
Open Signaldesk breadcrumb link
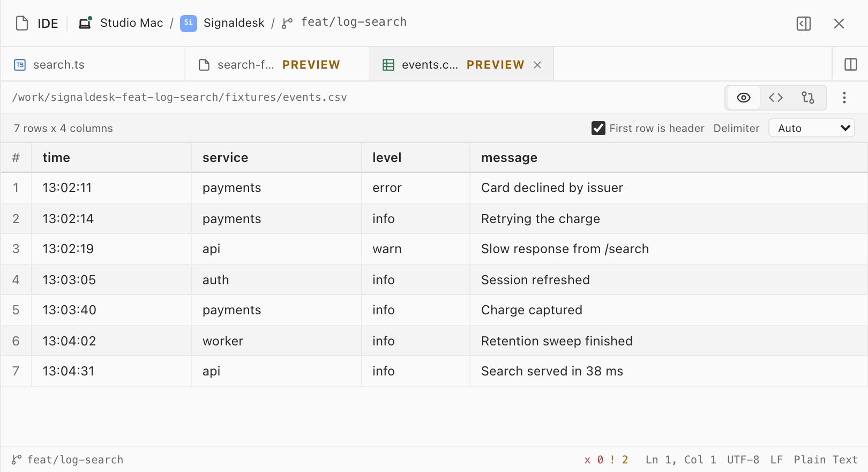point(234,23)
